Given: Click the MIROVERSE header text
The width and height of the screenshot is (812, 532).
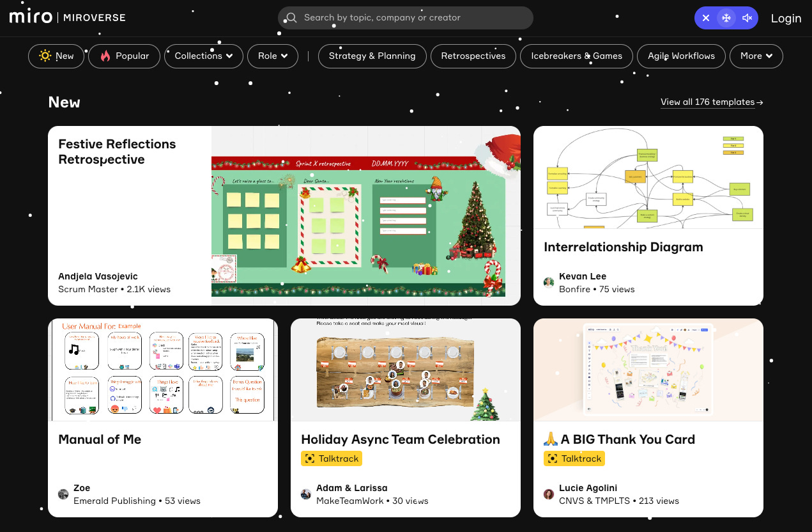Looking at the screenshot, I should (95, 18).
